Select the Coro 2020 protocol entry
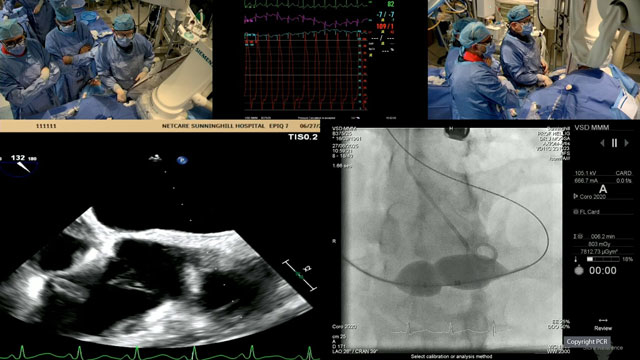This screenshot has height=360, width=640. pos(590,197)
